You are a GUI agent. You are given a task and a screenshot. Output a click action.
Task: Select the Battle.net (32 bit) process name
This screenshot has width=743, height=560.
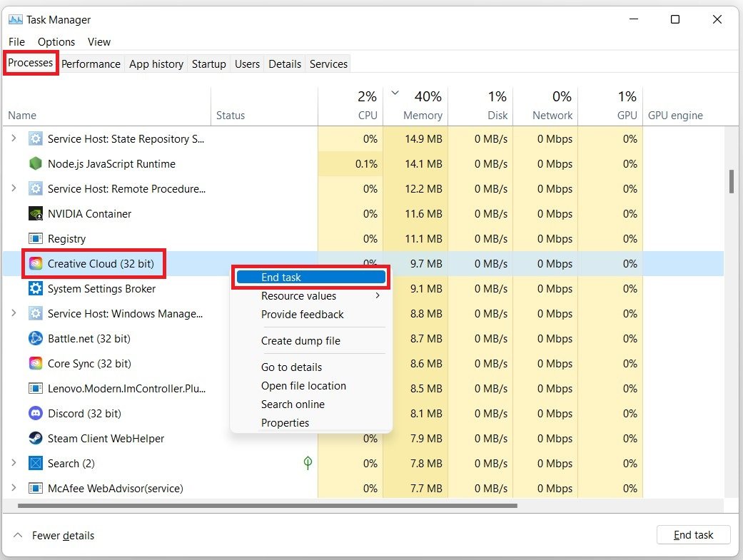89,338
